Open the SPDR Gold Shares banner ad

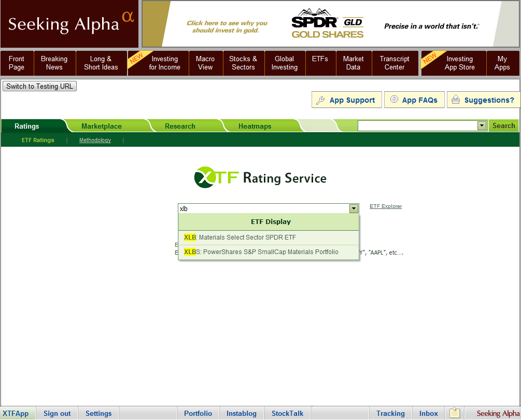331,24
